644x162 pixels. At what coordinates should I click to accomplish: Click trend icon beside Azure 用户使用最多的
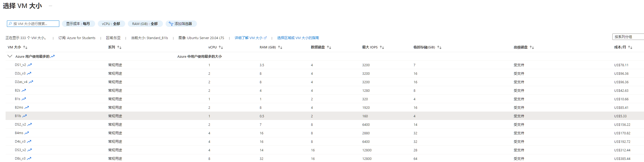[53, 56]
